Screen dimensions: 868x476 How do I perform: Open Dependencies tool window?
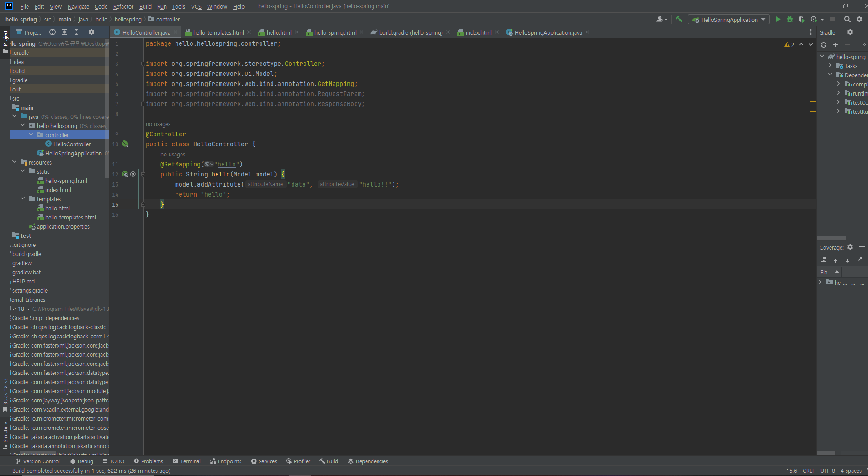coord(368,461)
